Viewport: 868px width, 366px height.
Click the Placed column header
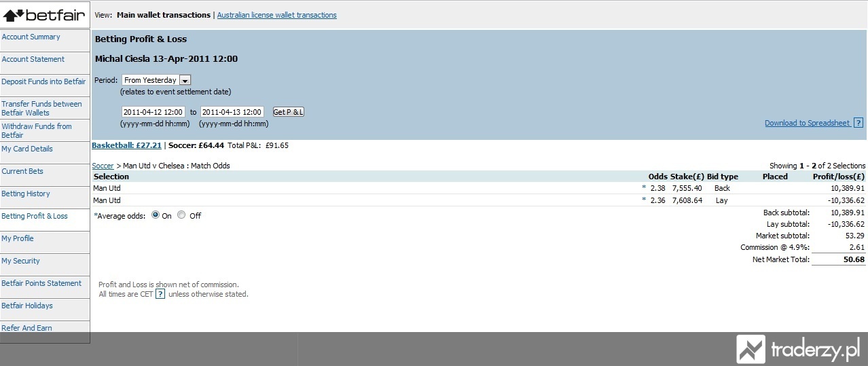coord(775,177)
